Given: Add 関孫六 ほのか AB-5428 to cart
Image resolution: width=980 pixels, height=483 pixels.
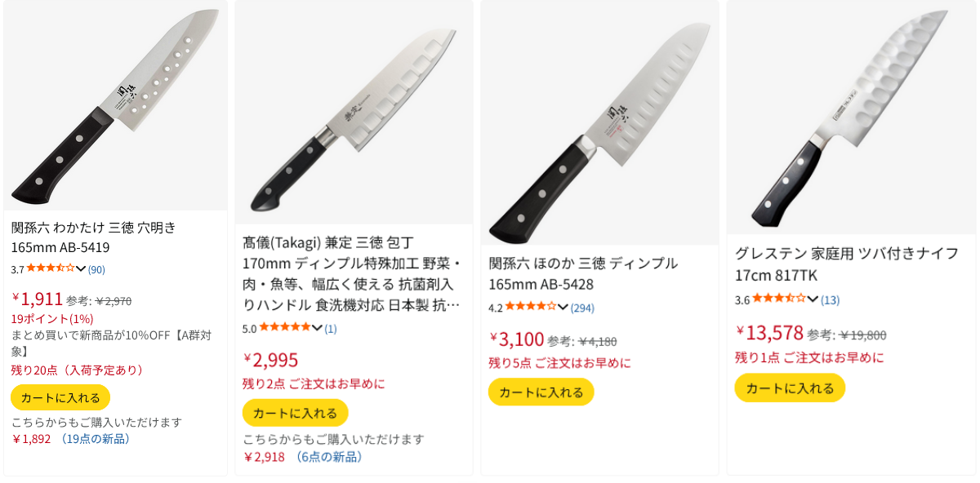Looking at the screenshot, I should point(541,392).
